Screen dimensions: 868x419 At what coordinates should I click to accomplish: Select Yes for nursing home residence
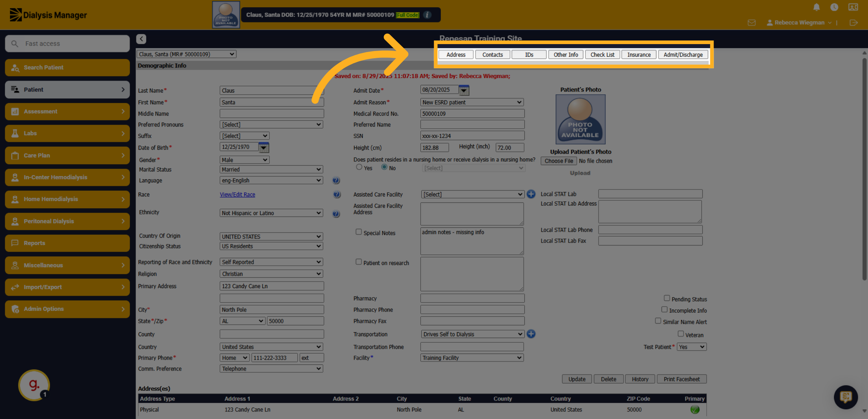pos(359,167)
